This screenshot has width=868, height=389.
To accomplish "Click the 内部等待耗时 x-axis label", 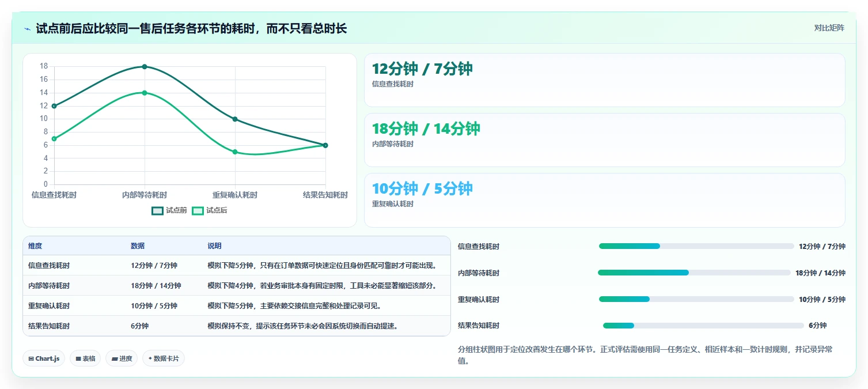I will 145,195.
